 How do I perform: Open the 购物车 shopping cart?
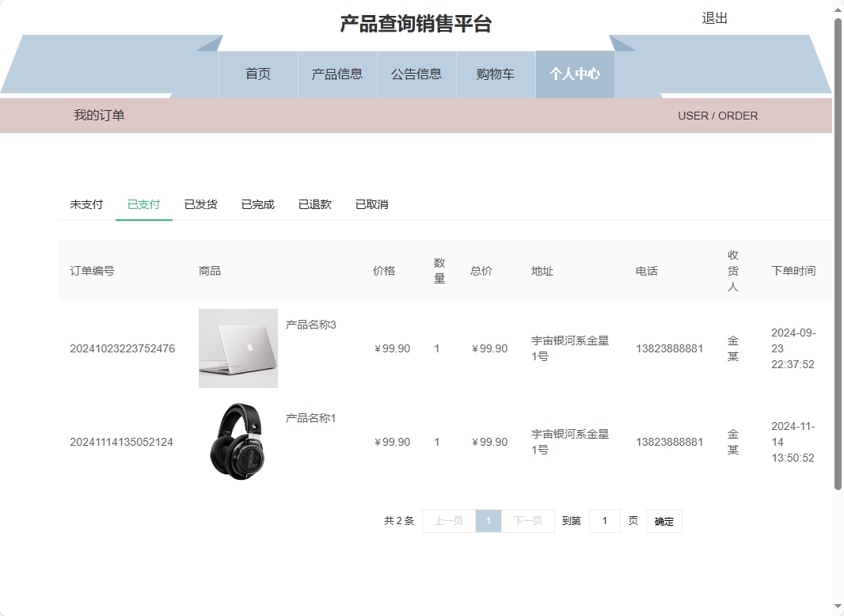[x=496, y=74]
